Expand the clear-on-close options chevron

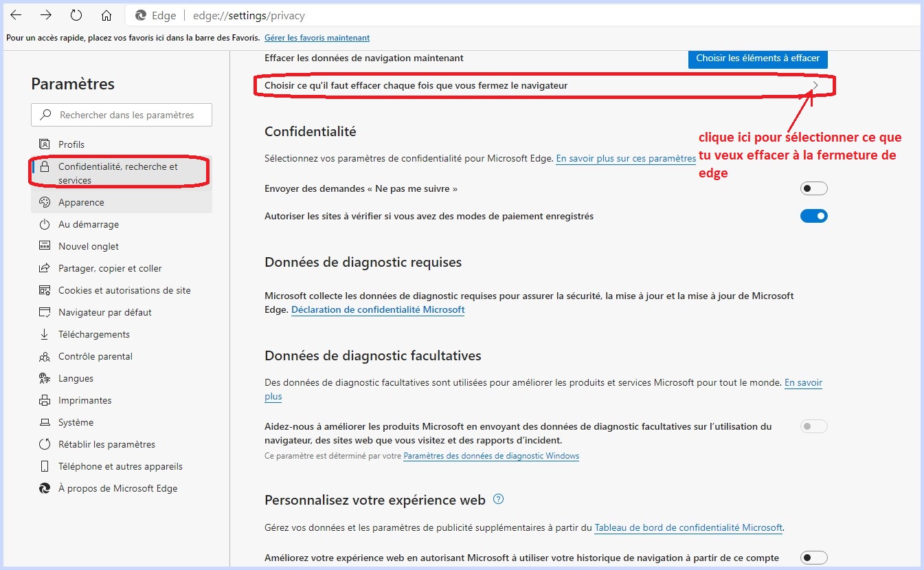(x=815, y=85)
